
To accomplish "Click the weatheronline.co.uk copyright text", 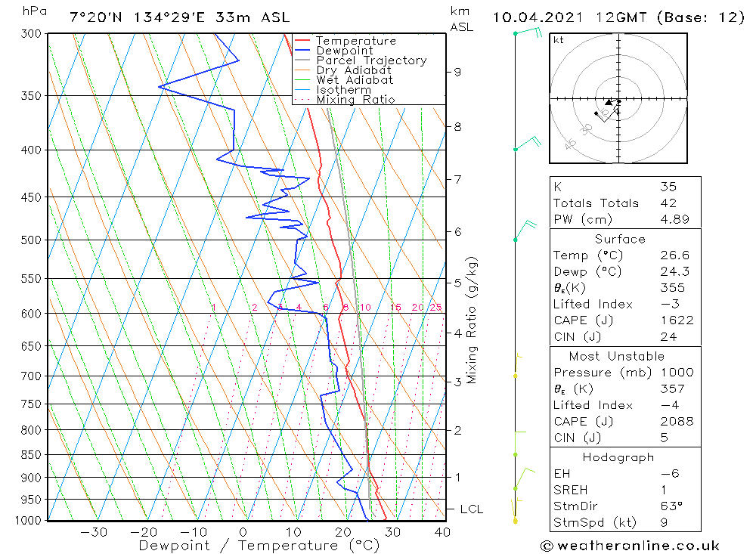I will pos(631,546).
